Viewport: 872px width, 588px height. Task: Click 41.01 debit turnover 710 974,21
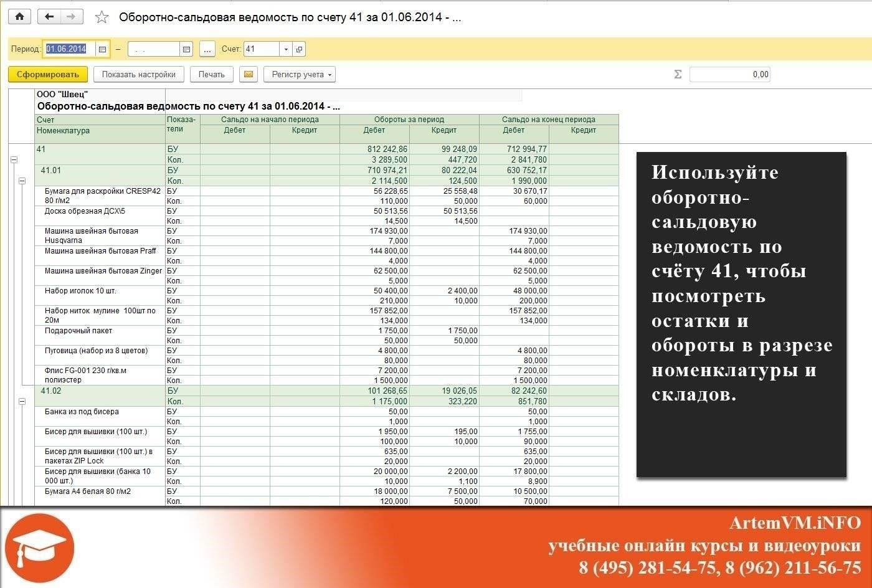(x=387, y=171)
